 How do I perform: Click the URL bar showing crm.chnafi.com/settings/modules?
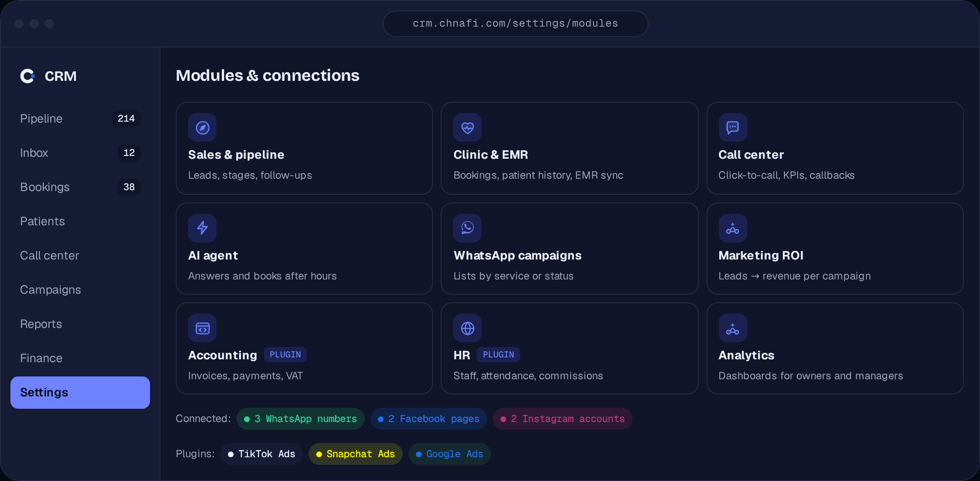(x=515, y=23)
